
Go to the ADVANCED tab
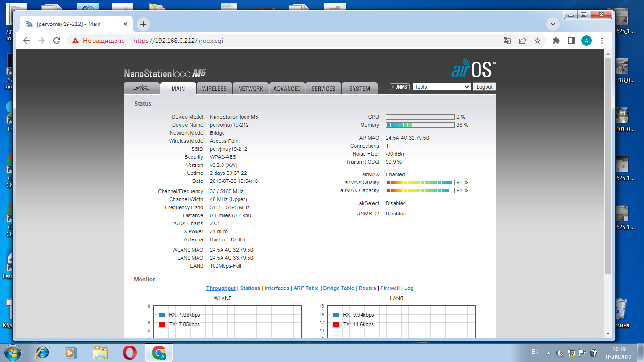tap(287, 89)
